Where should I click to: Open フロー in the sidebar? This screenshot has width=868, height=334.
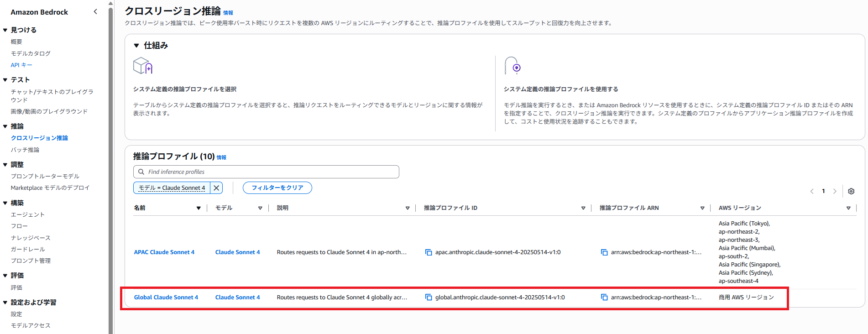(x=19, y=226)
